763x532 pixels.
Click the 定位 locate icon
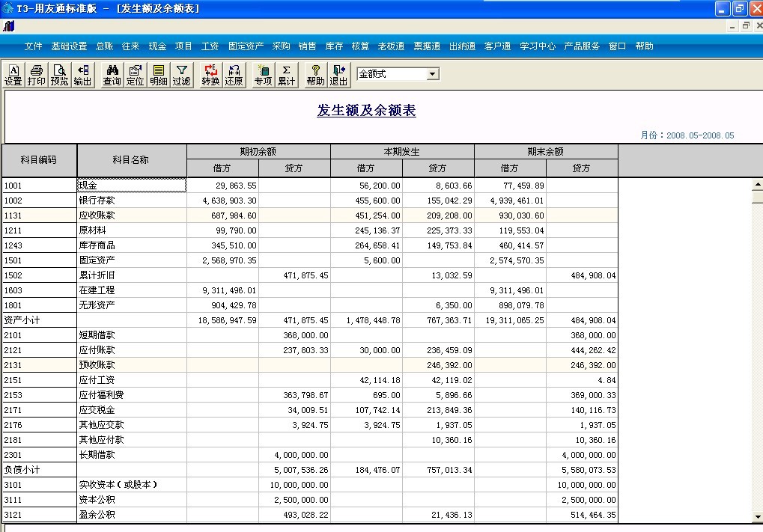tap(135, 75)
